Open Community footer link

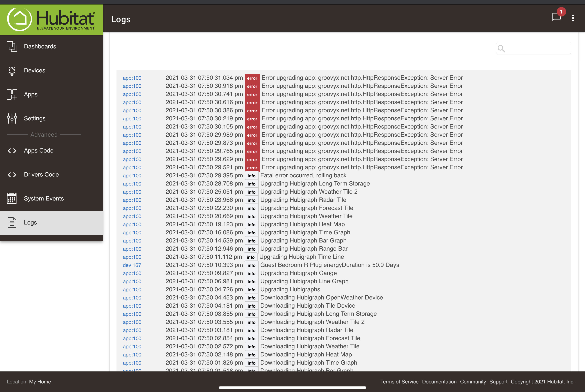tap(473, 382)
